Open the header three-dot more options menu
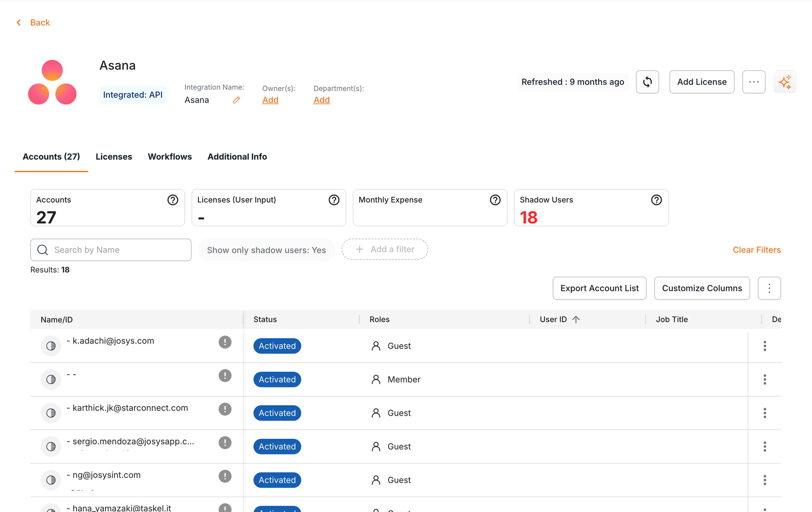Viewport: 812px width, 512px height. (754, 82)
